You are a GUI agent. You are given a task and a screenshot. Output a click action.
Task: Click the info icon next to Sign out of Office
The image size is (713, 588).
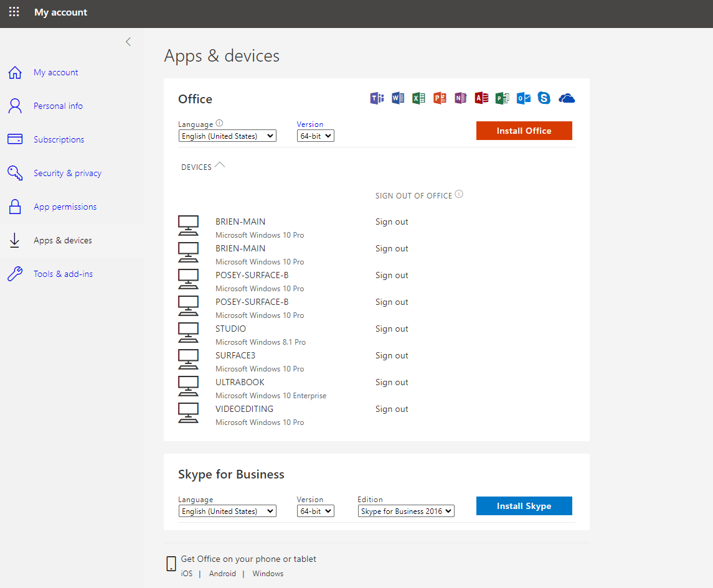tap(459, 195)
